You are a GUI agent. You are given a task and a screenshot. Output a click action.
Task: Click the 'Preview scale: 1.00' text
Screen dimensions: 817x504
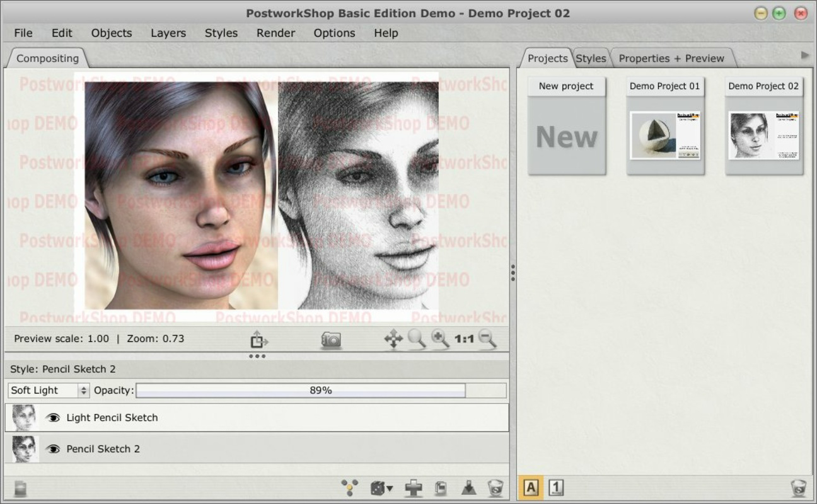[x=61, y=338]
